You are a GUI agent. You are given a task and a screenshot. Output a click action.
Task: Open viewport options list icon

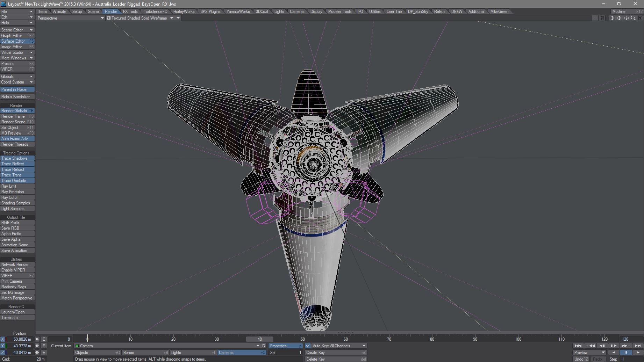click(595, 18)
